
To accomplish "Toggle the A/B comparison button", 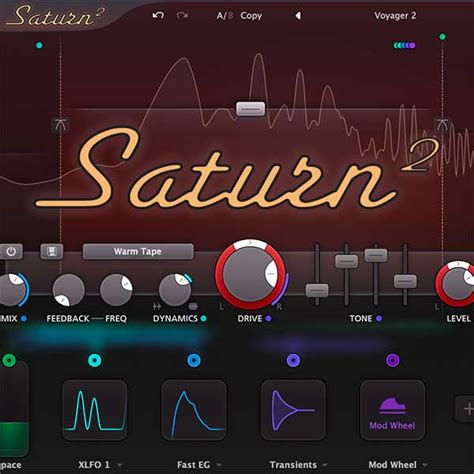I will click(225, 16).
